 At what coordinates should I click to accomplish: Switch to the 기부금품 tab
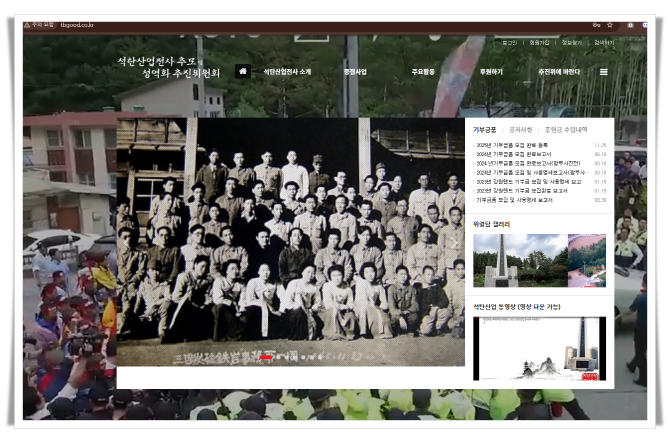pyautogui.click(x=485, y=129)
